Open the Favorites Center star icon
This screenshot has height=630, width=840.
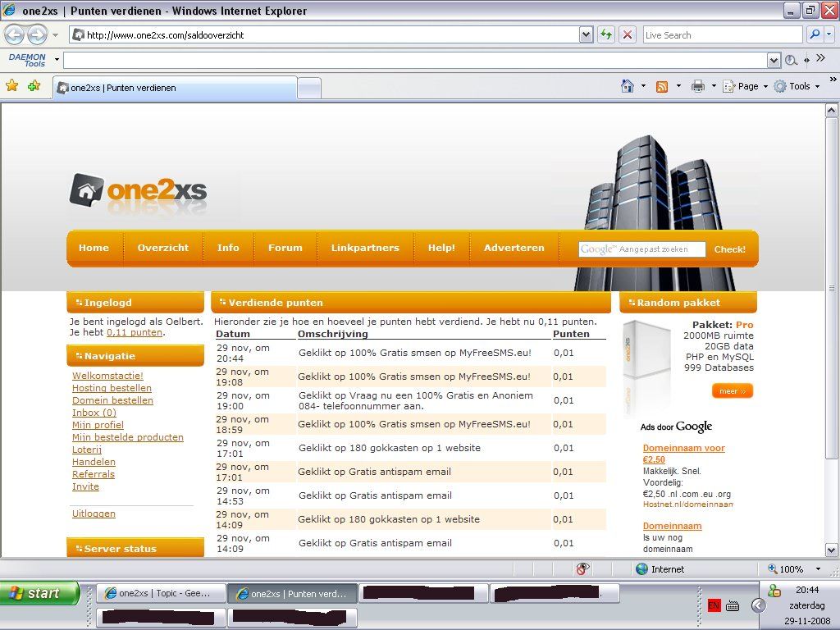point(12,85)
